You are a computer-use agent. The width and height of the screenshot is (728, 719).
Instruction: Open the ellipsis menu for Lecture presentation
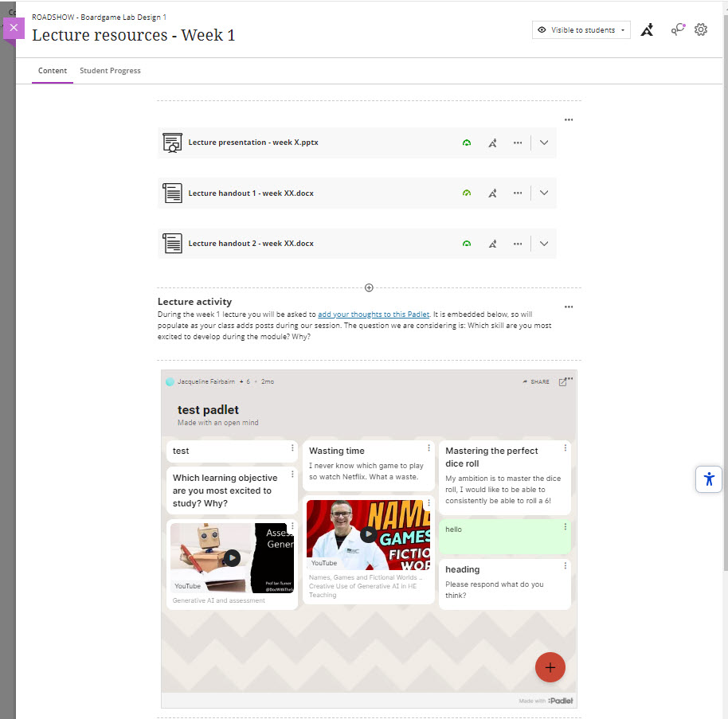(x=518, y=143)
